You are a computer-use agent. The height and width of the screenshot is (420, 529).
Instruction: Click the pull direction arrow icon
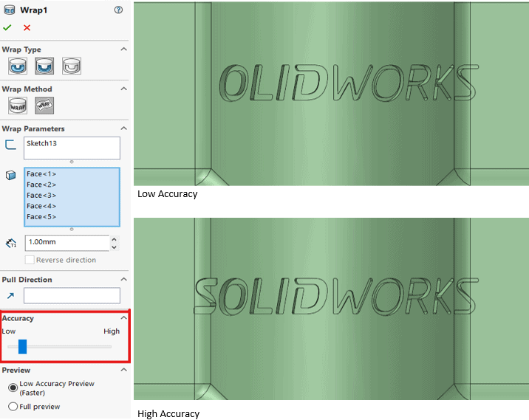(10, 295)
